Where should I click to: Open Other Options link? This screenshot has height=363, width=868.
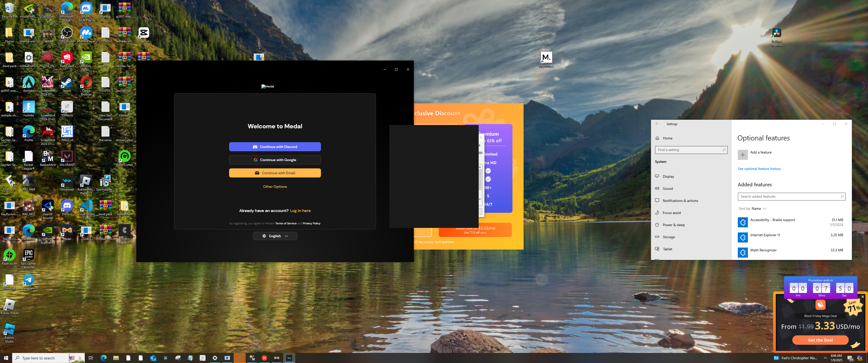[275, 187]
